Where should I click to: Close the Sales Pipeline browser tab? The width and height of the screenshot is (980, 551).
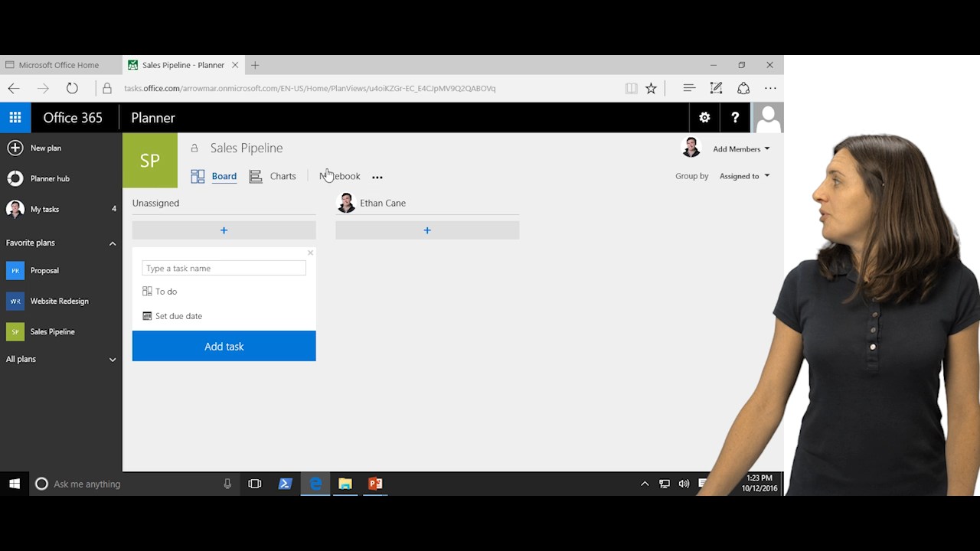235,65
